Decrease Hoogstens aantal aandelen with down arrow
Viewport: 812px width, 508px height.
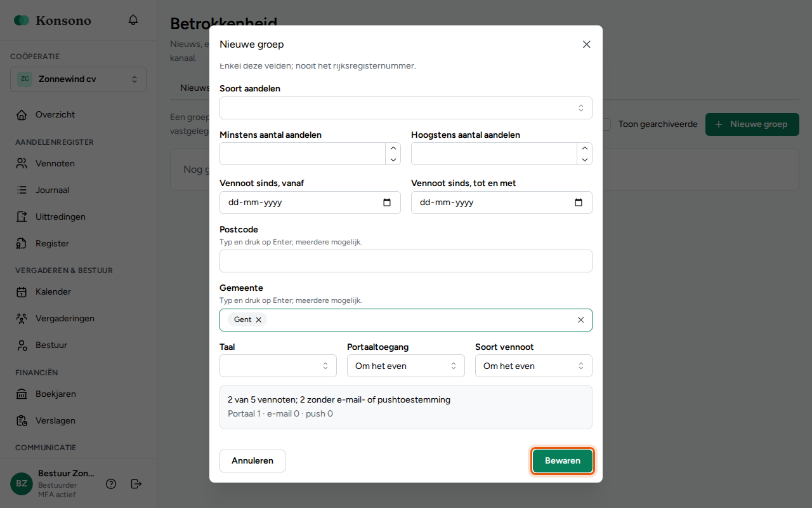pyautogui.click(x=584, y=159)
